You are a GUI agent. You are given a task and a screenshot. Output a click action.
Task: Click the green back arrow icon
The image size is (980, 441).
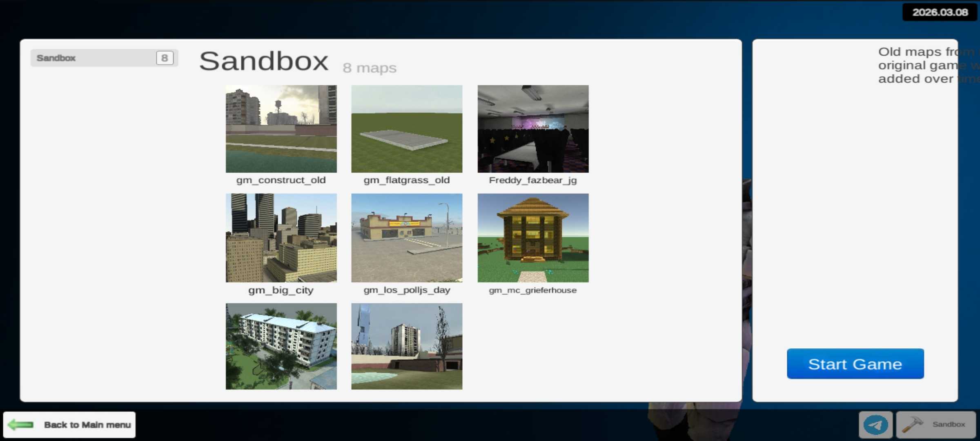pyautogui.click(x=20, y=425)
